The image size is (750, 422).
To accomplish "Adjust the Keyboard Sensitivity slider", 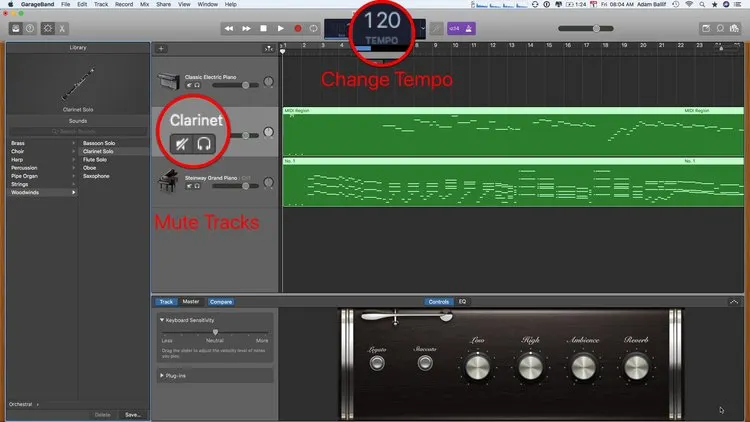I will click(214, 331).
